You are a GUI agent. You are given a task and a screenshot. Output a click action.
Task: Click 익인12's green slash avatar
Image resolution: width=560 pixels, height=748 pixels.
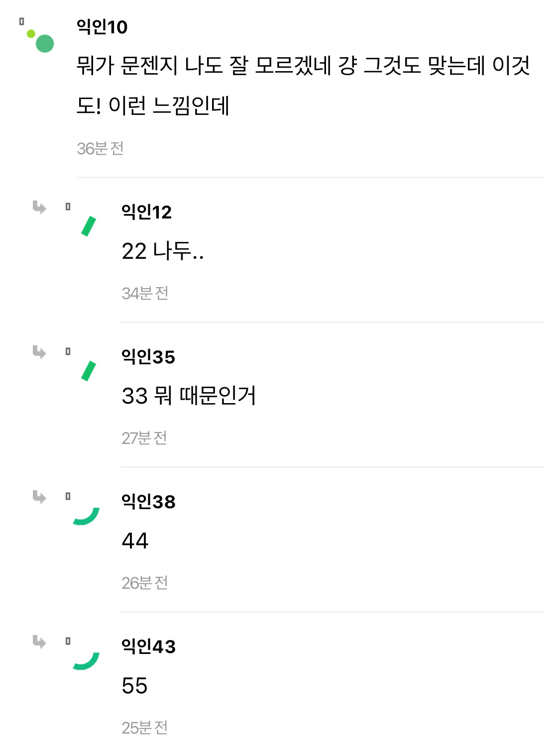[x=89, y=226]
